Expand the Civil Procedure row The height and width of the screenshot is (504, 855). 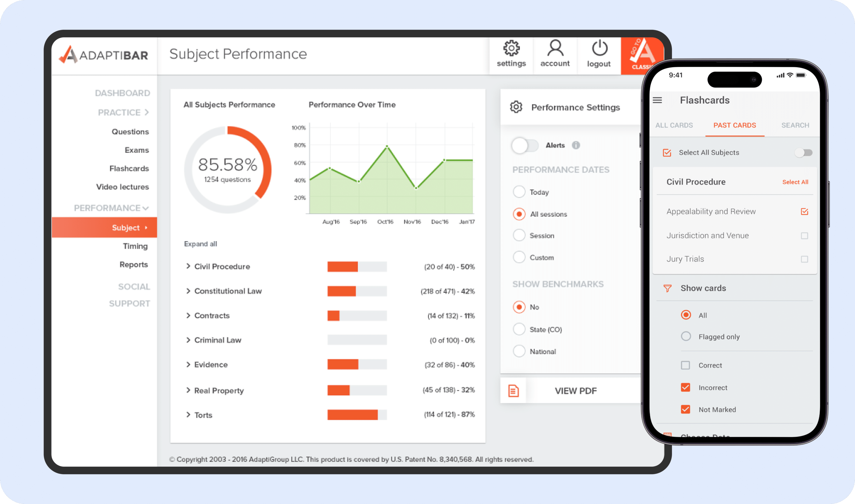coord(188,266)
